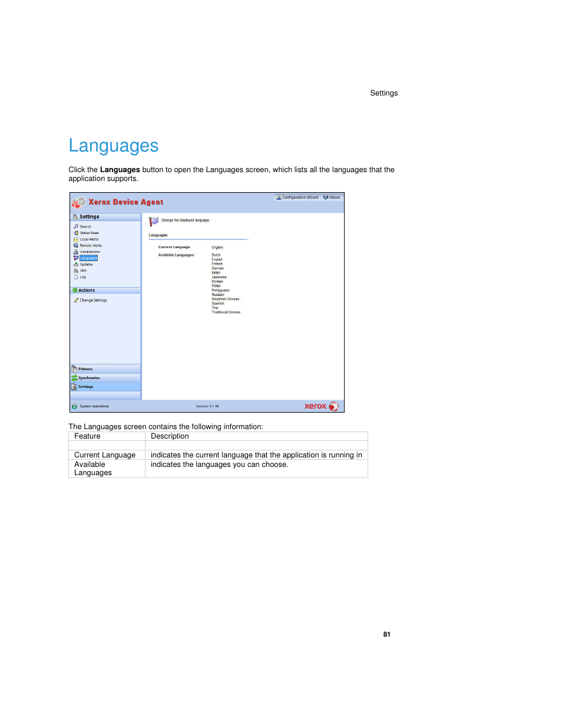The width and height of the screenshot is (562, 728).
Task: Collapse the Actions panel header
Action: [x=105, y=290]
